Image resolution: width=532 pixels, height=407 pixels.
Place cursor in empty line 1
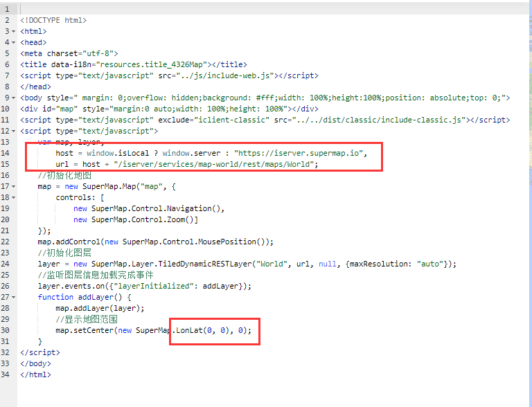click(x=272, y=9)
